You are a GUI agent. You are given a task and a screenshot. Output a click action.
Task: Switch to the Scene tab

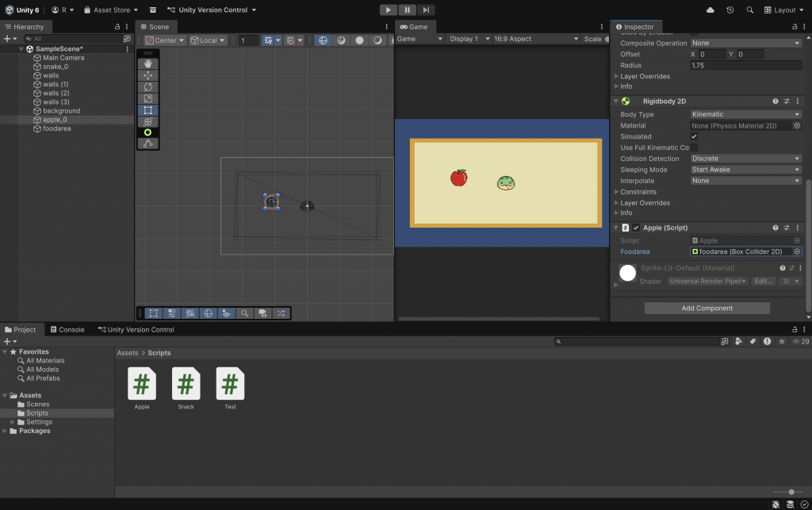click(x=155, y=27)
